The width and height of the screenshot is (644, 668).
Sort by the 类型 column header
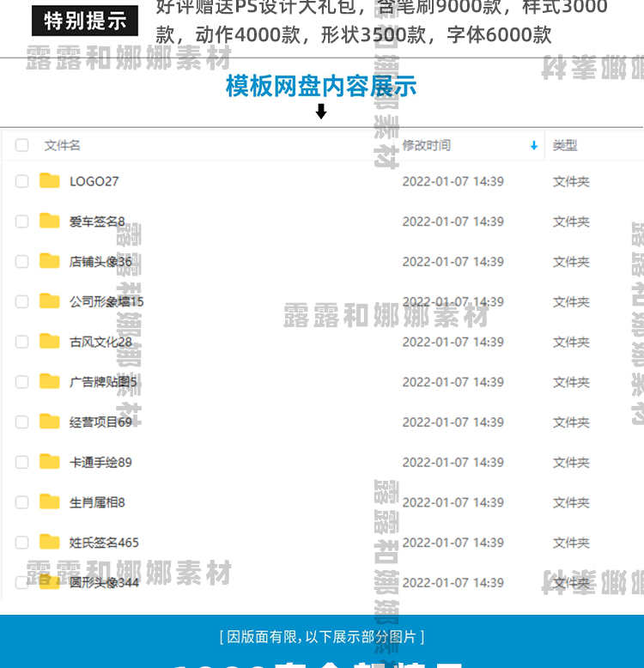tap(565, 145)
